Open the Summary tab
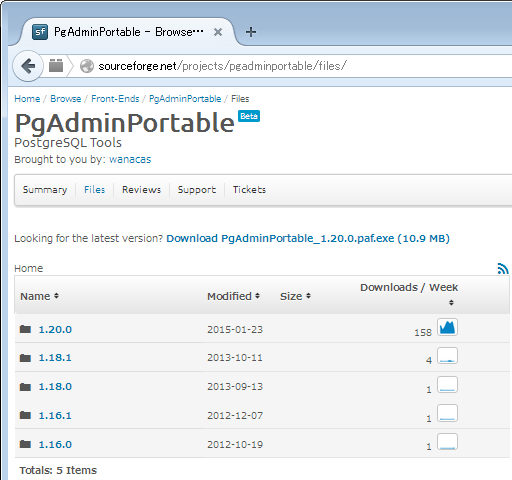This screenshot has height=480, width=512. coord(45,190)
